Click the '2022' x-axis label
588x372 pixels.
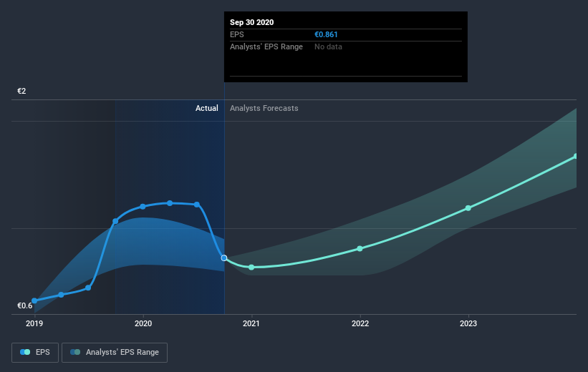coord(360,323)
